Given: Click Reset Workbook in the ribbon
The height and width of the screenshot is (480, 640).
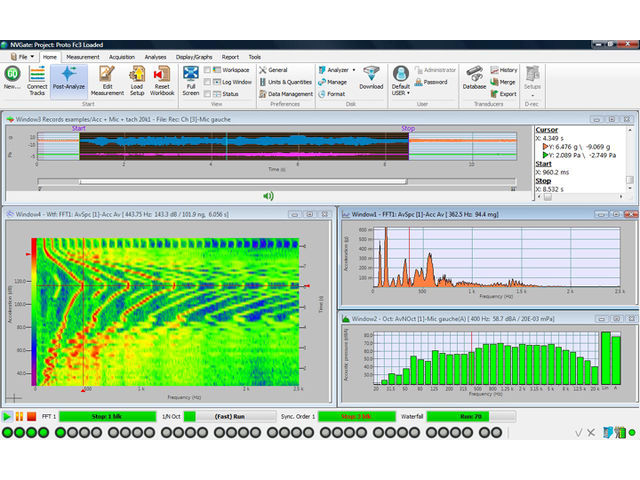Looking at the screenshot, I should pyautogui.click(x=164, y=79).
